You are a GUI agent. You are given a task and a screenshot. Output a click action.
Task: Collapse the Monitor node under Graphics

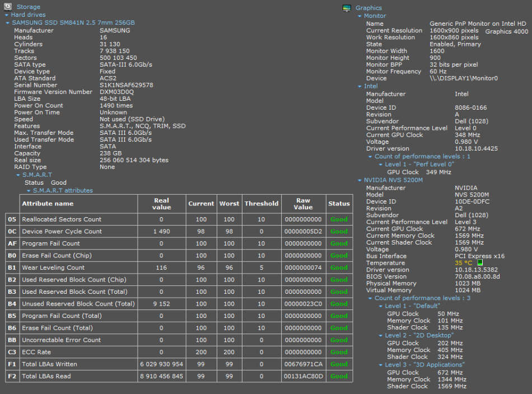(x=360, y=16)
